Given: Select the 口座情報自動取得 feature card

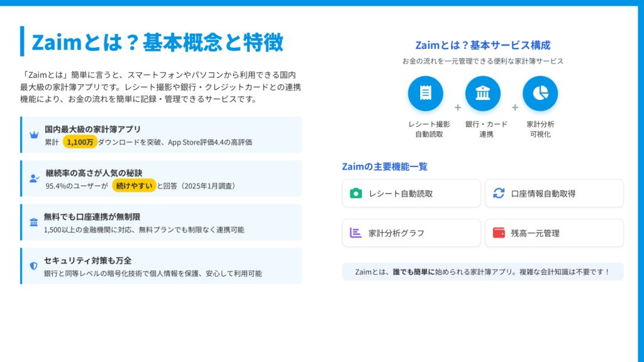Looking at the screenshot, I should (x=554, y=194).
